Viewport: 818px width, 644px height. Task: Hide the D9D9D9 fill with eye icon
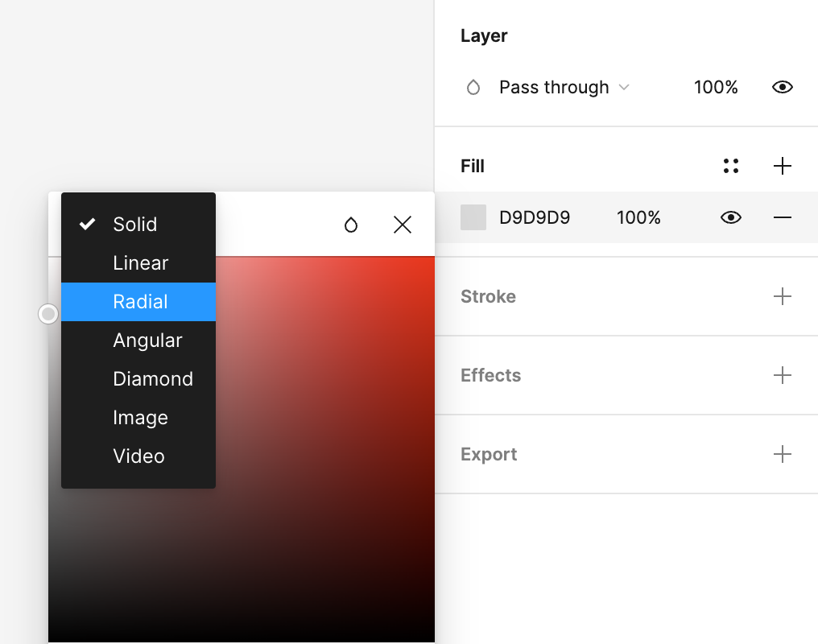coord(731,217)
